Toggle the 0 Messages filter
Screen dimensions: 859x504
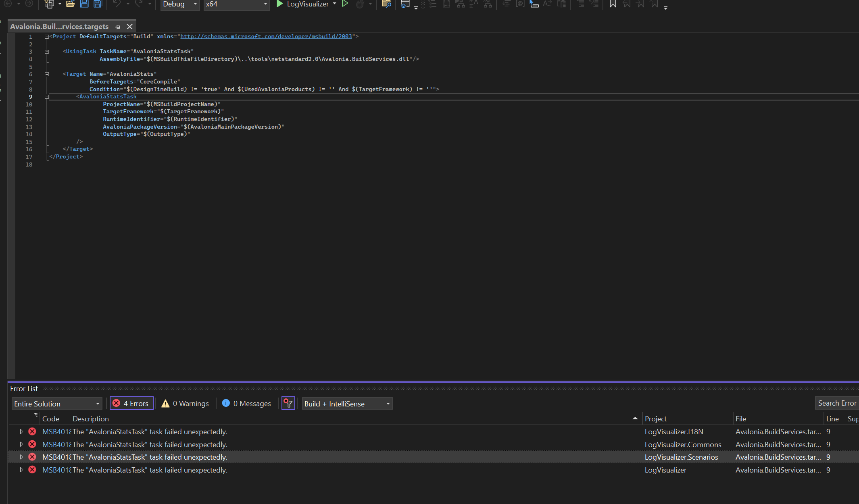(x=246, y=403)
